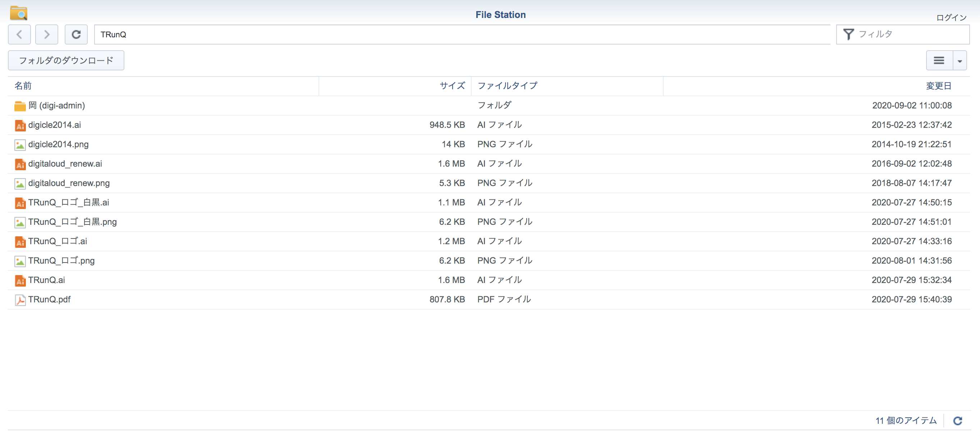Open the view mode dropdown arrow
The height and width of the screenshot is (436, 980).
(960, 61)
